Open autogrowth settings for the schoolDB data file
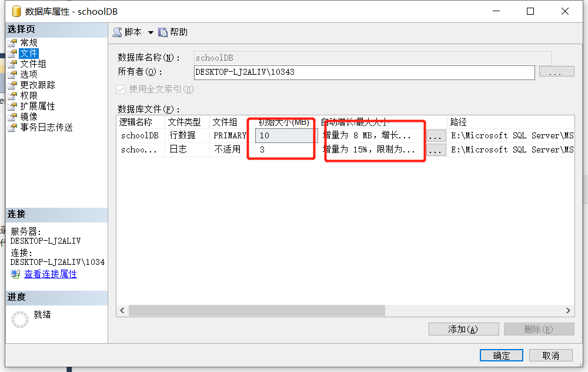 coord(435,136)
